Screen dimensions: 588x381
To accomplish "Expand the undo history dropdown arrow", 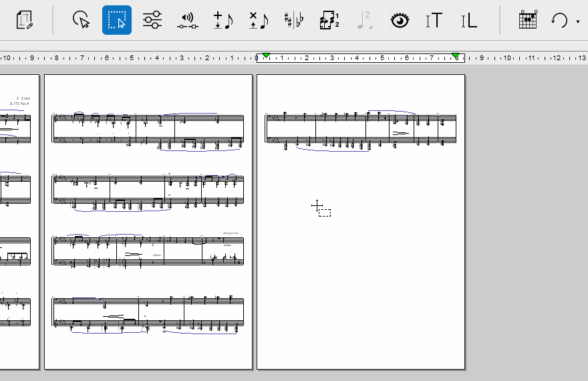I will pyautogui.click(x=578, y=21).
